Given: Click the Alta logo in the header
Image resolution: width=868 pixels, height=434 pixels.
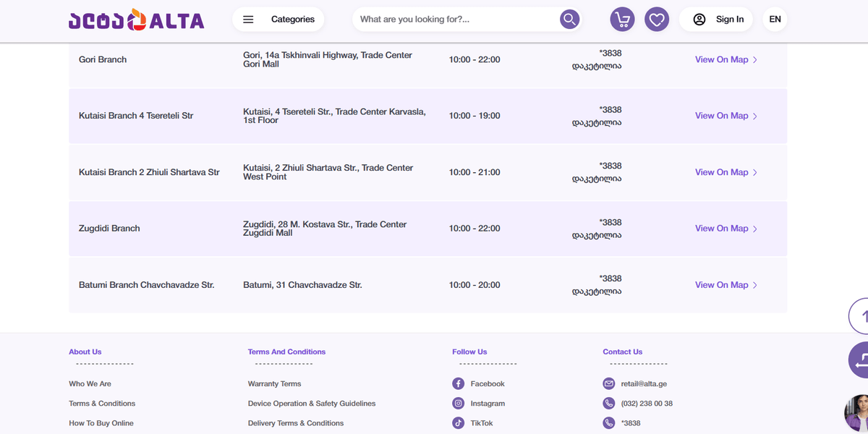Looking at the screenshot, I should [137, 20].
